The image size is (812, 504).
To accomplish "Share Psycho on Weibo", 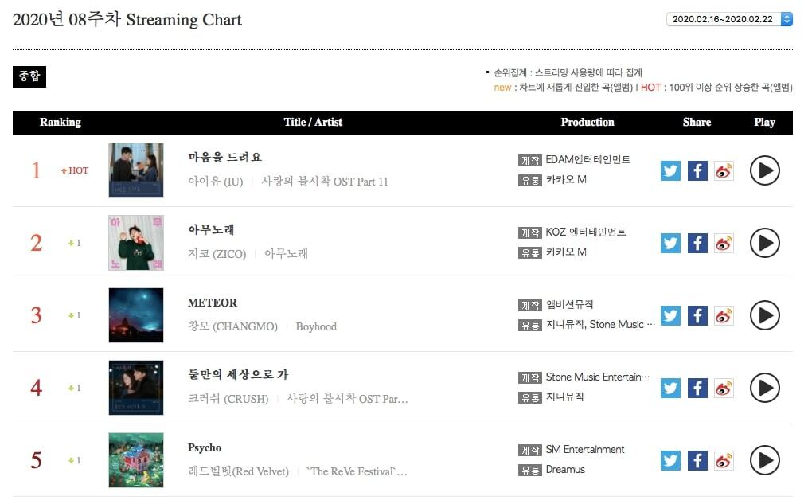I will tap(724, 460).
